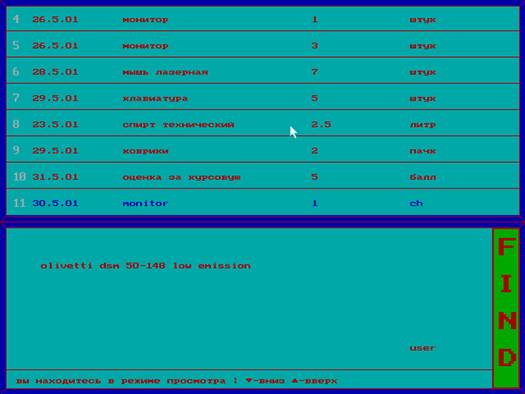Select row 5 монитор with quantity 3
This screenshot has width=525, height=394.
click(263, 45)
